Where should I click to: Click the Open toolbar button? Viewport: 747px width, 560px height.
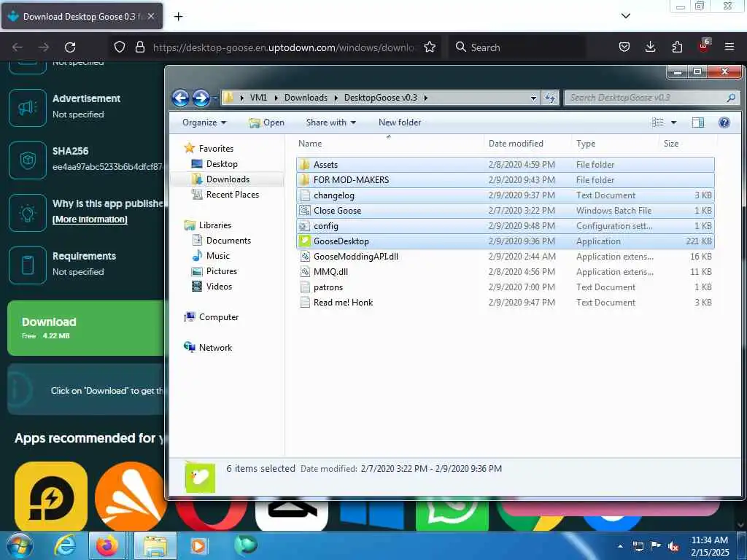coord(267,122)
